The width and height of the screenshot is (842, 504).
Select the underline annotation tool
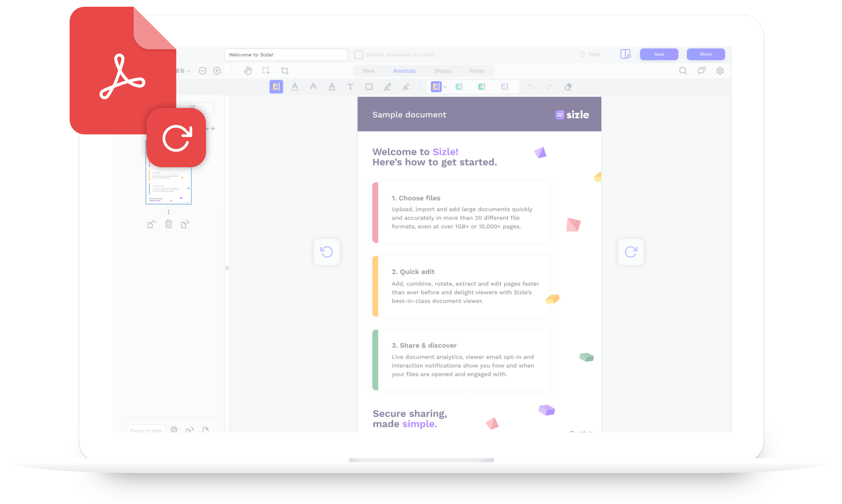(294, 87)
